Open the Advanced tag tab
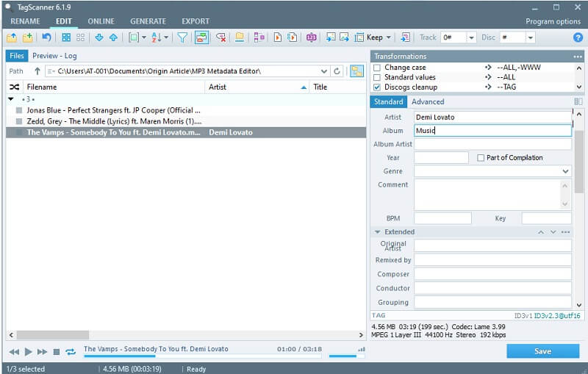588x374 pixels. (427, 102)
